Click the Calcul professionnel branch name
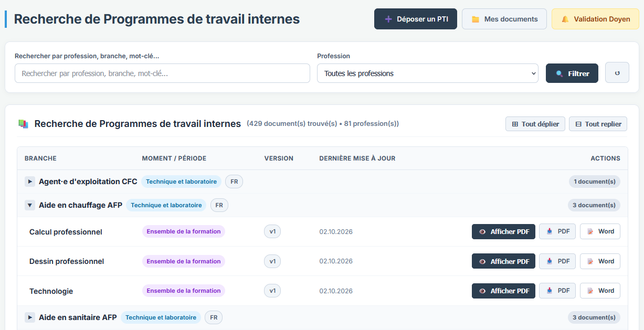This screenshot has height=330, width=644. coord(66,232)
